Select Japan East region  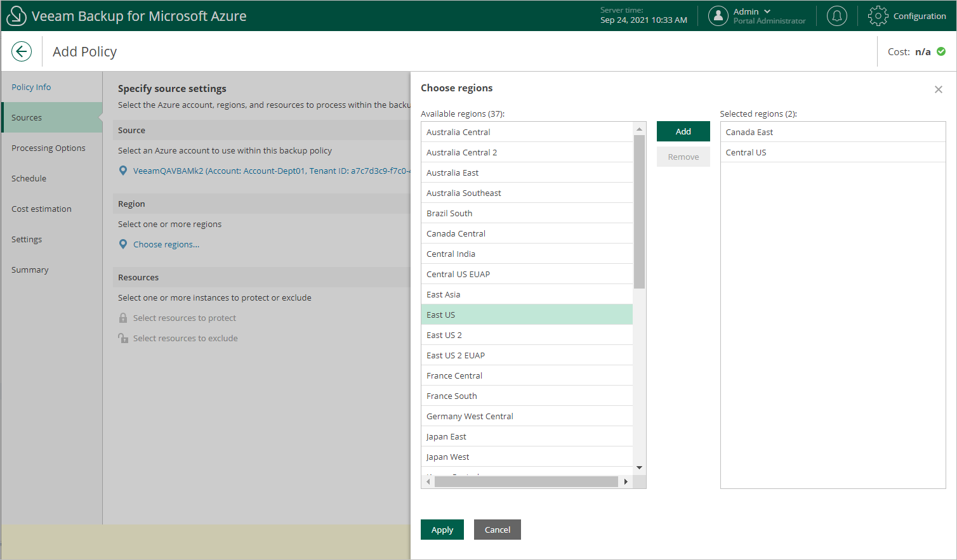click(527, 436)
